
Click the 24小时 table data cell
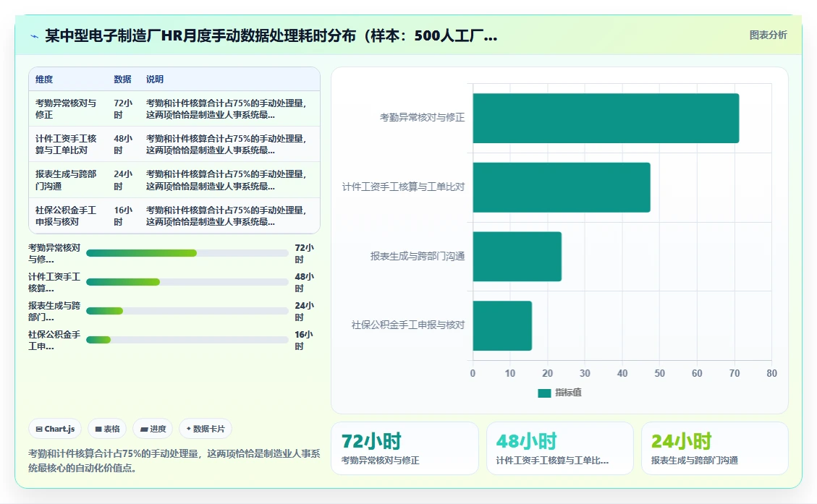[124, 180]
